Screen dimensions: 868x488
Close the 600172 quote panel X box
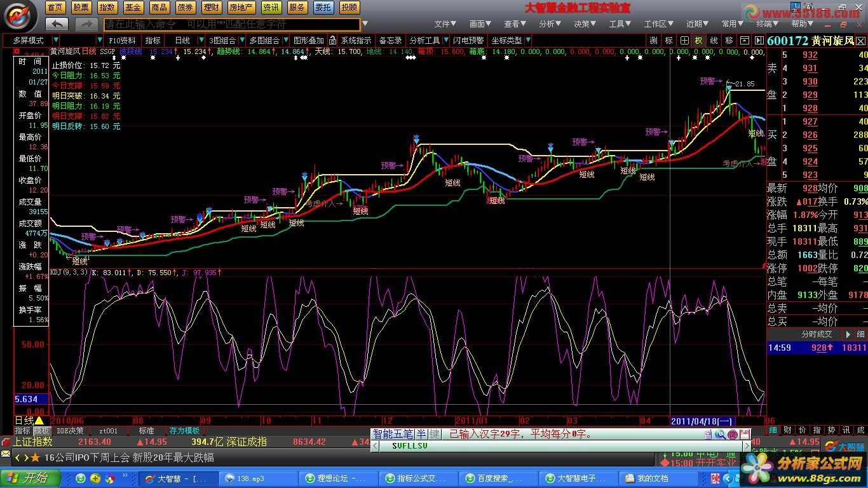point(862,40)
